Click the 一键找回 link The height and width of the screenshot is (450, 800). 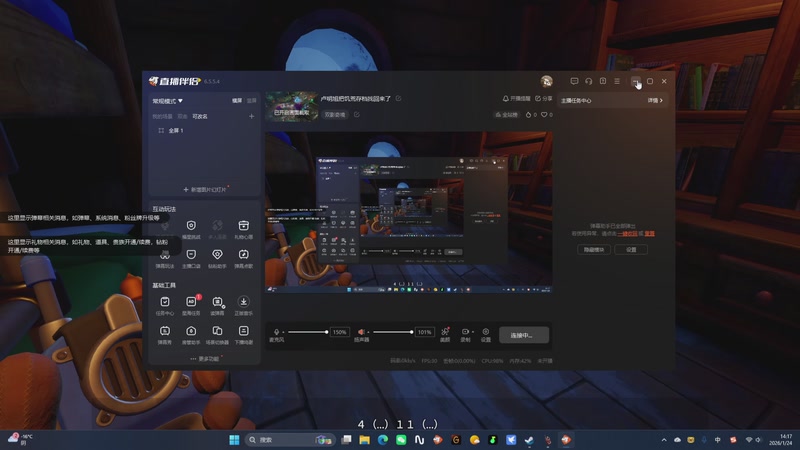click(628, 234)
